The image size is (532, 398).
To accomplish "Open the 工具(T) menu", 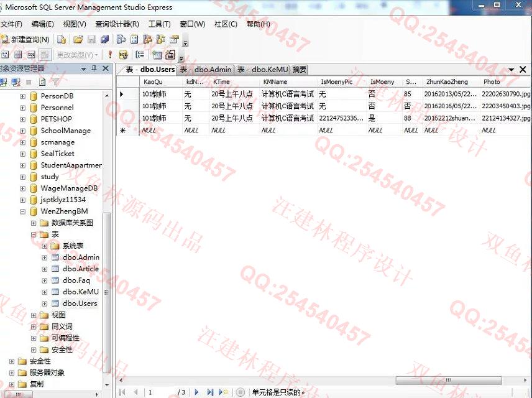I will (x=159, y=24).
